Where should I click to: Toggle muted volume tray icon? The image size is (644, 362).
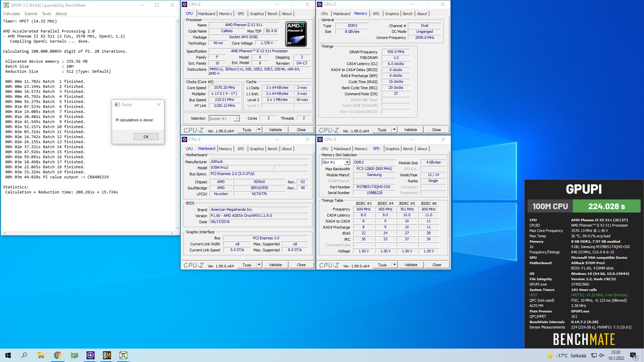pyautogui.click(x=602, y=356)
